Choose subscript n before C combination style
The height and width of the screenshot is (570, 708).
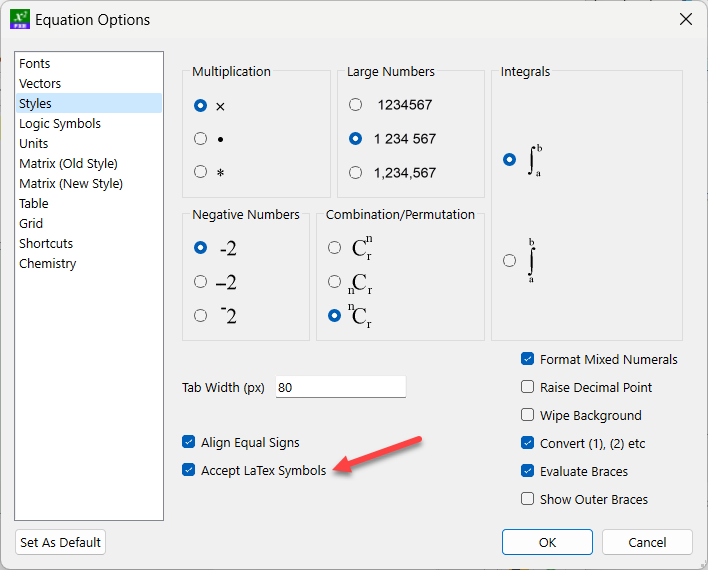[335, 282]
